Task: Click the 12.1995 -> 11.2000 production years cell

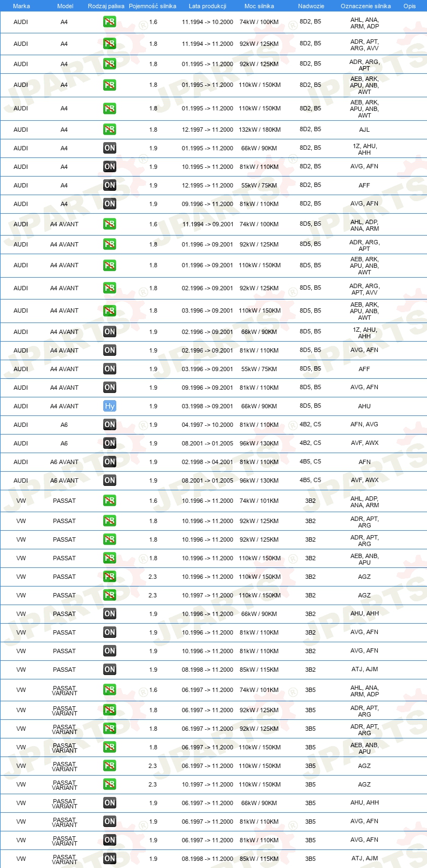Action: point(207,185)
